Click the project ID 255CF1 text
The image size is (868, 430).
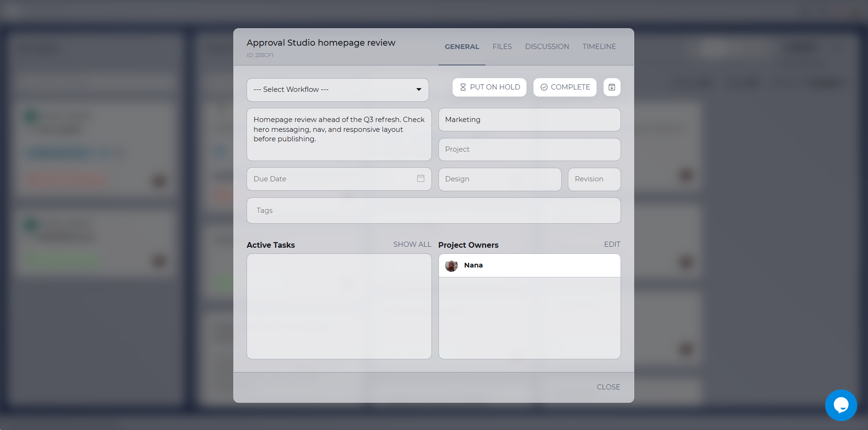260,55
